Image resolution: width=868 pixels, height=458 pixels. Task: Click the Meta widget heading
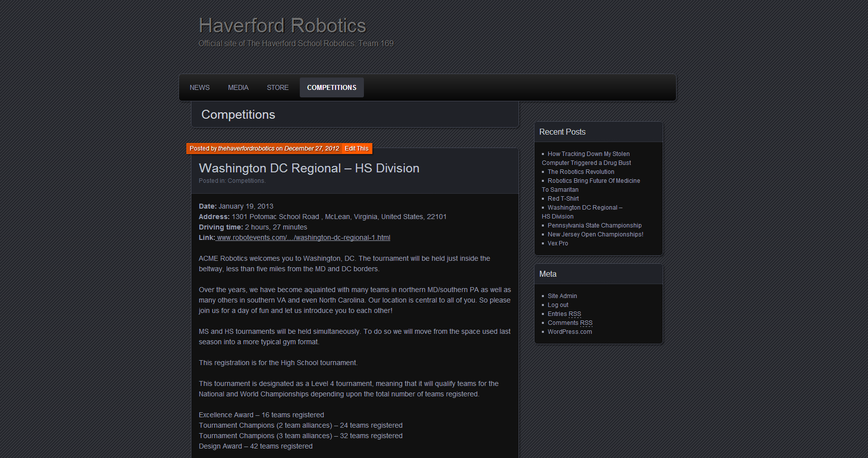[x=548, y=274]
